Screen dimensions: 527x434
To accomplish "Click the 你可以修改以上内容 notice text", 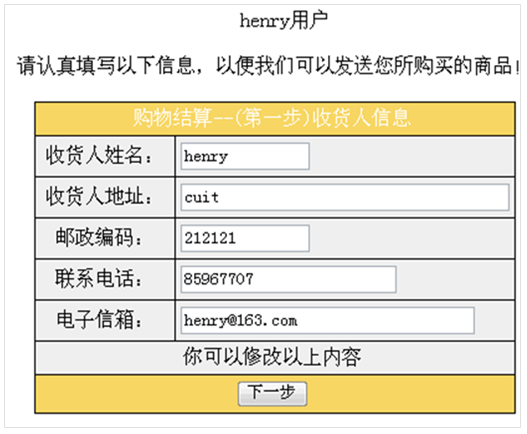I will [272, 357].
